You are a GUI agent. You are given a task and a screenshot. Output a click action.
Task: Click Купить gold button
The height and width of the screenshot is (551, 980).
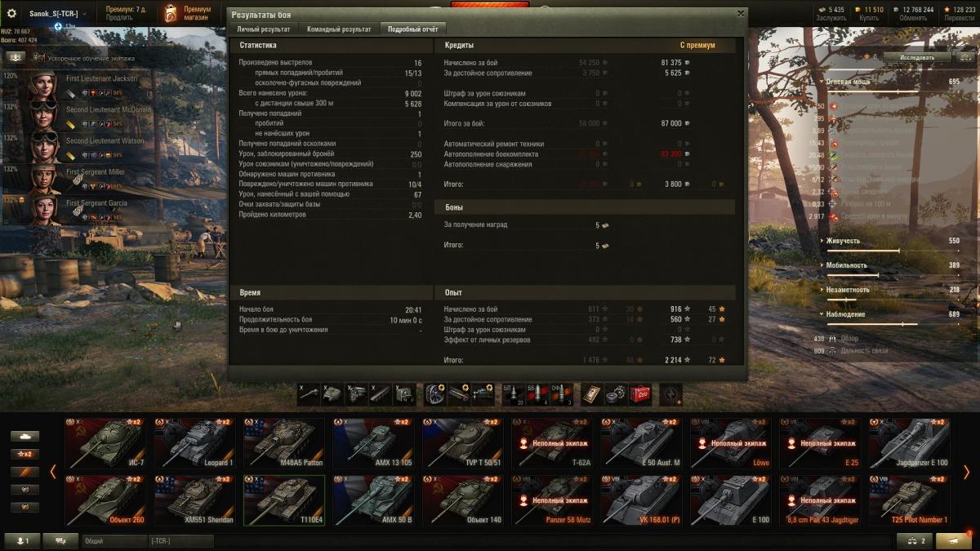pyautogui.click(x=868, y=17)
